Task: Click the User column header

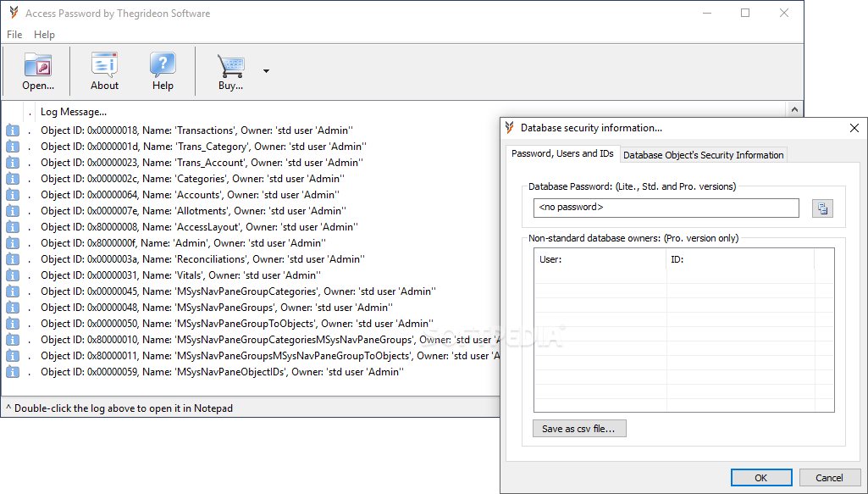Action: (600, 259)
